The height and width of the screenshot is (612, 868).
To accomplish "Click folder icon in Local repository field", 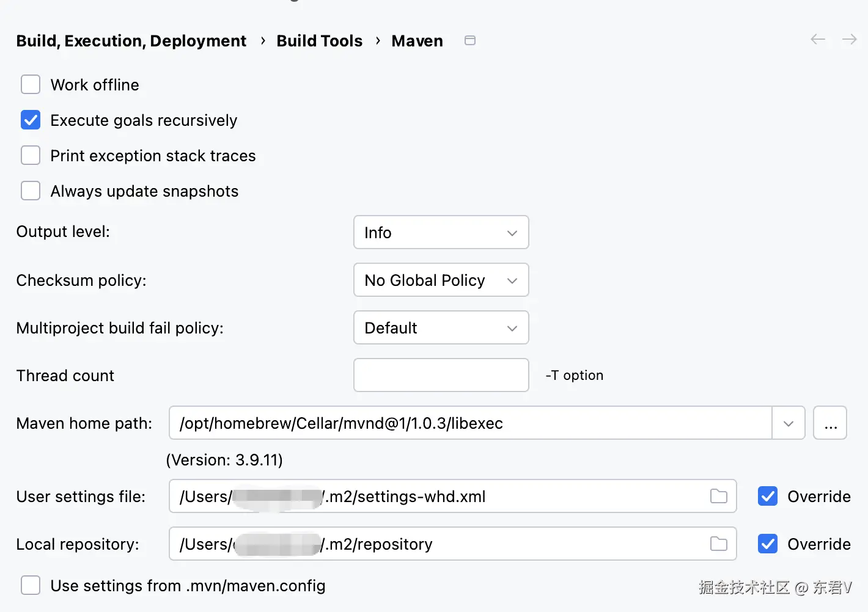I will [x=718, y=544].
